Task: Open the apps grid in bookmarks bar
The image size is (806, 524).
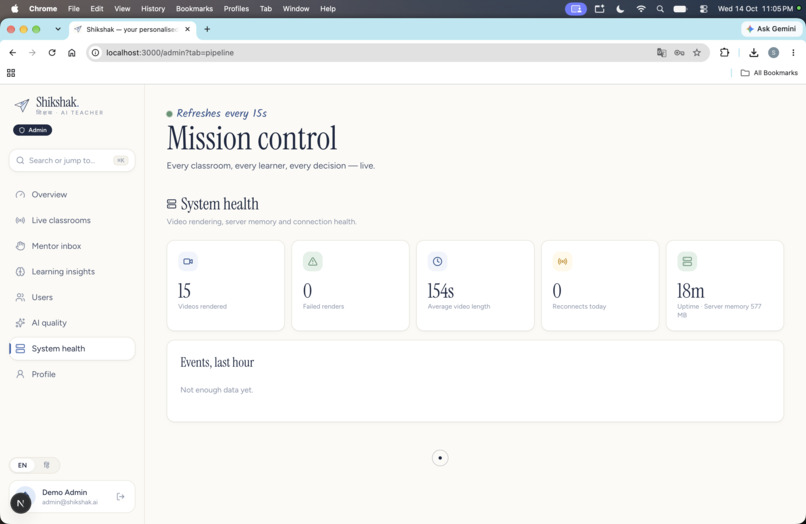Action: coord(11,73)
